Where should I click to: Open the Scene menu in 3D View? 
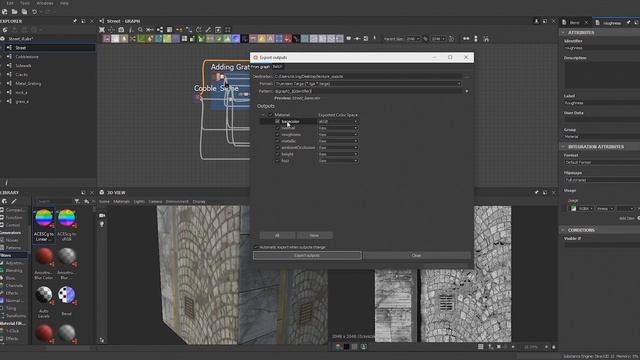[x=104, y=201]
